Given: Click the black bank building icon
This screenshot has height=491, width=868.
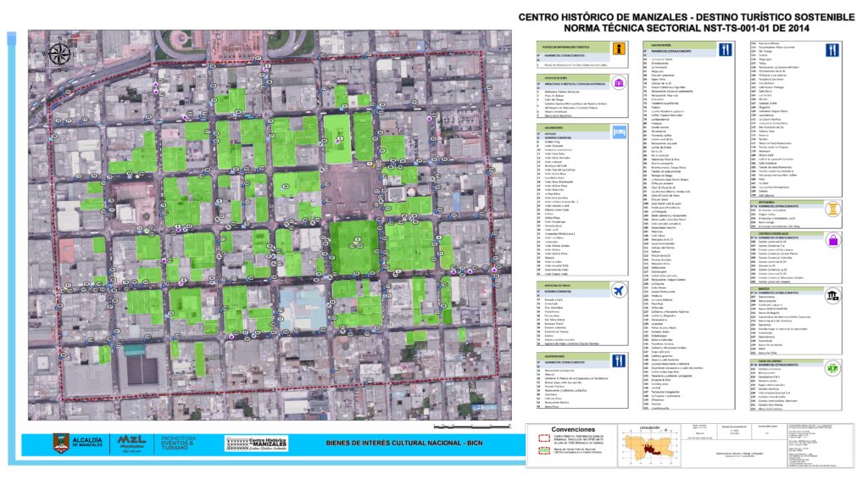Looking at the screenshot, I should [x=832, y=293].
